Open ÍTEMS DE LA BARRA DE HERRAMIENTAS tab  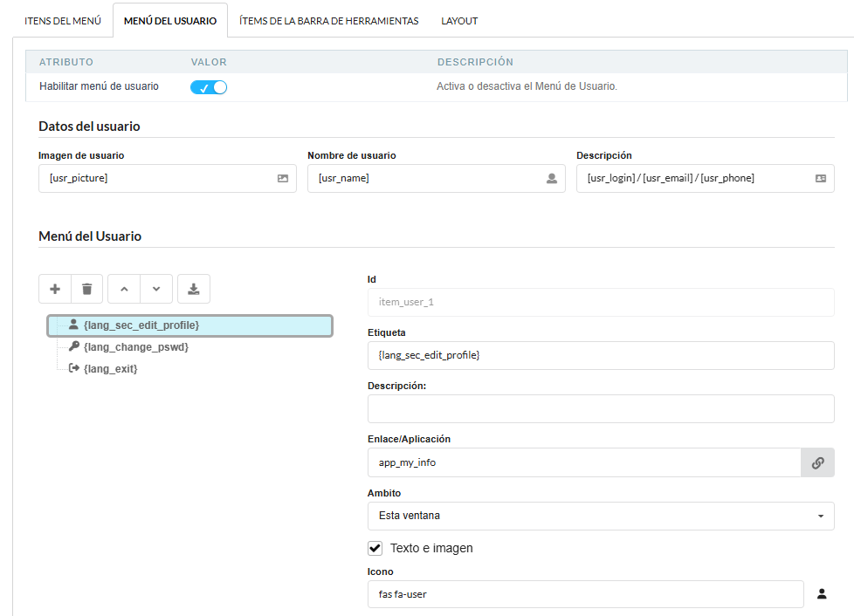click(x=329, y=20)
